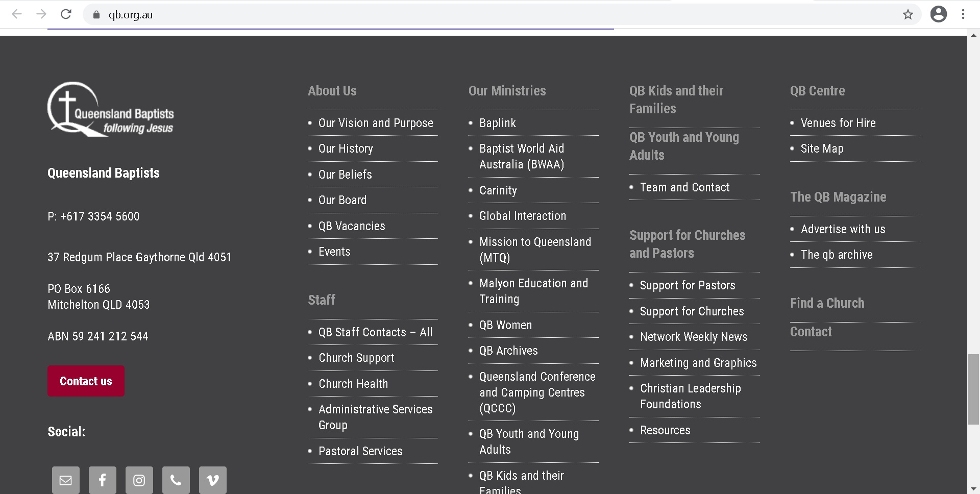Click the phone number +617 3354 5600

coord(100,216)
